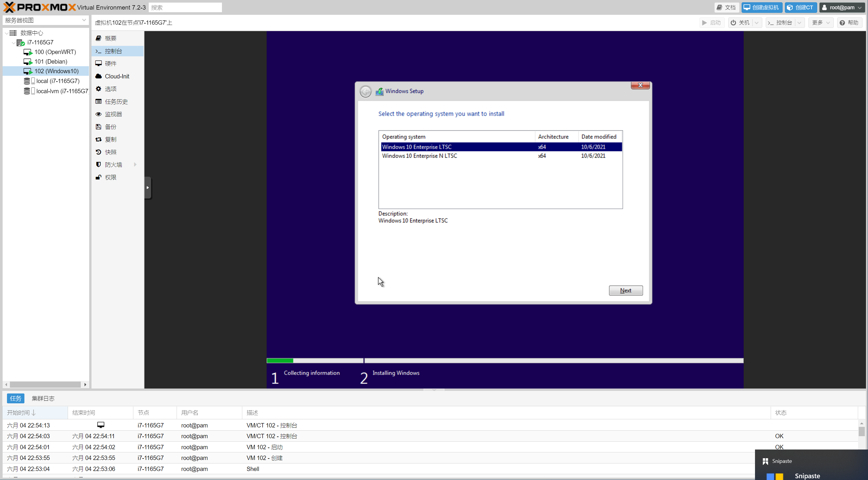Open Backup (备份) floppy icon
Image resolution: width=868 pixels, height=480 pixels.
tap(98, 127)
